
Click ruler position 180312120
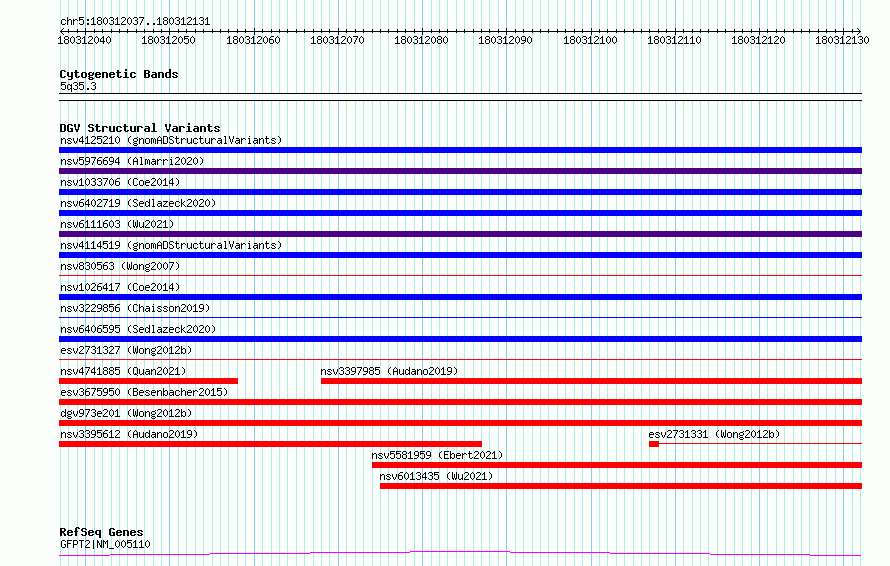pyautogui.click(x=758, y=40)
